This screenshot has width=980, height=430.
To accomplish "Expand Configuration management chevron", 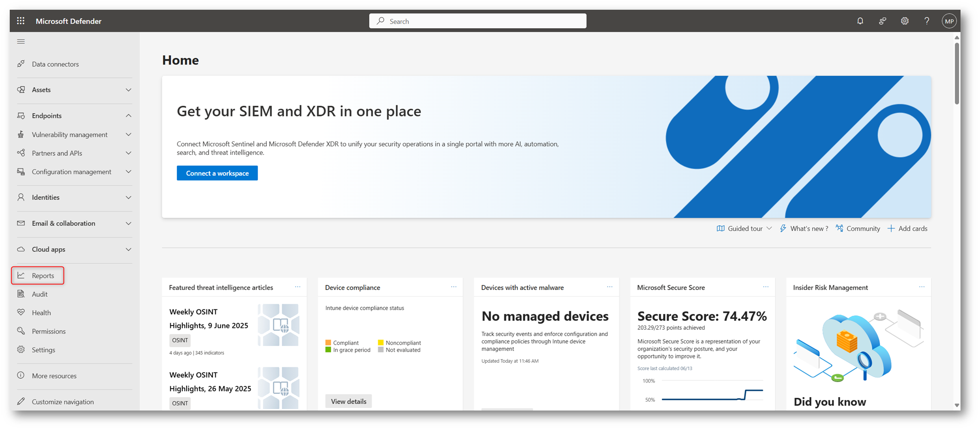I will pyautogui.click(x=129, y=172).
